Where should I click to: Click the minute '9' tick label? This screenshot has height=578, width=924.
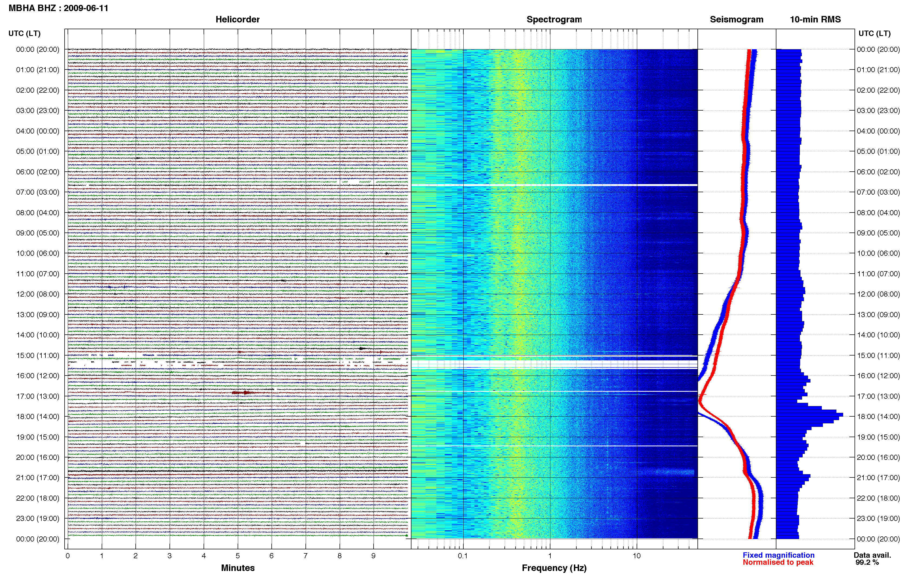pyautogui.click(x=373, y=556)
